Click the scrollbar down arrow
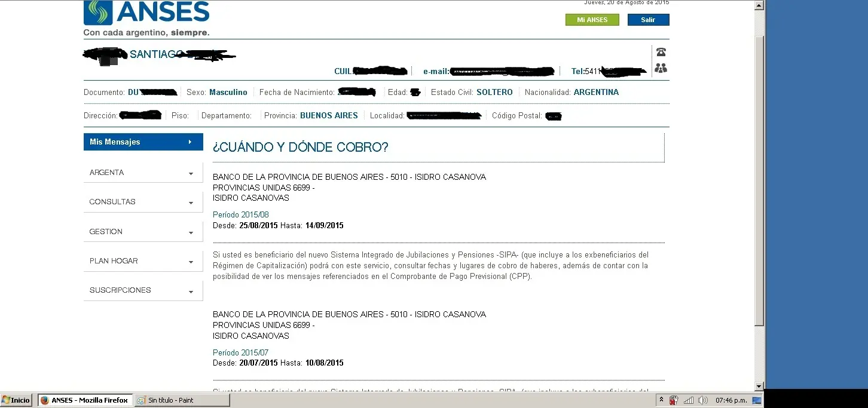 (759, 386)
